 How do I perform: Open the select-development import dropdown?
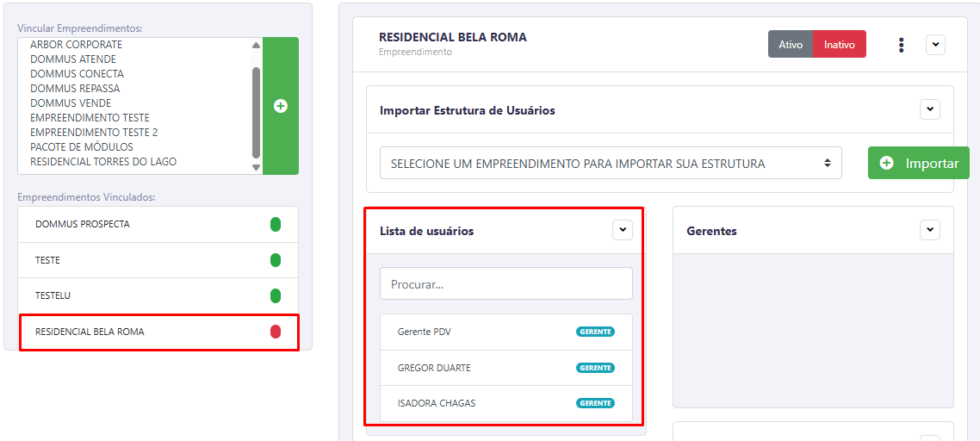coord(611,163)
